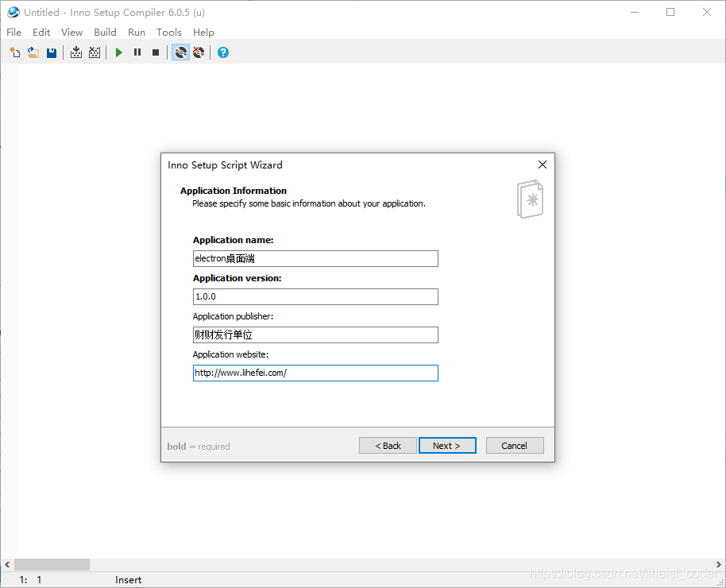Image resolution: width=726 pixels, height=588 pixels.
Task: Click the Application website URL field
Action: point(315,373)
